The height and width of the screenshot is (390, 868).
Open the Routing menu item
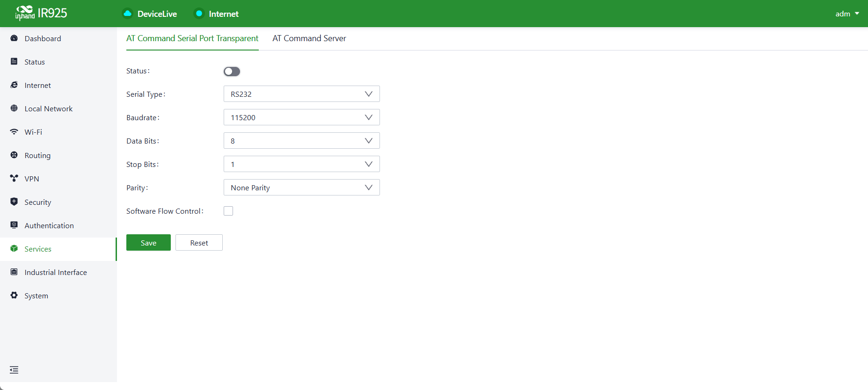58,156
